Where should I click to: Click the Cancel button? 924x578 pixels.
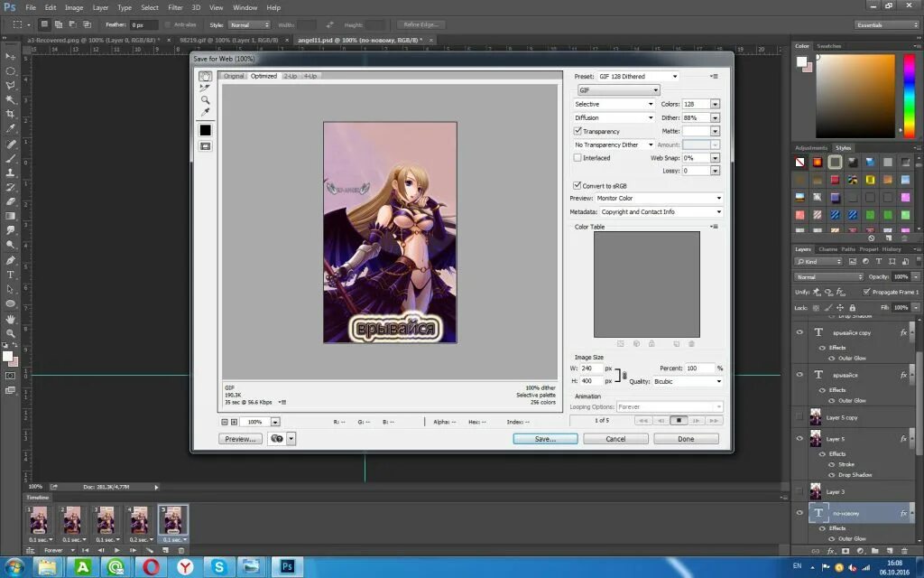[x=615, y=439]
